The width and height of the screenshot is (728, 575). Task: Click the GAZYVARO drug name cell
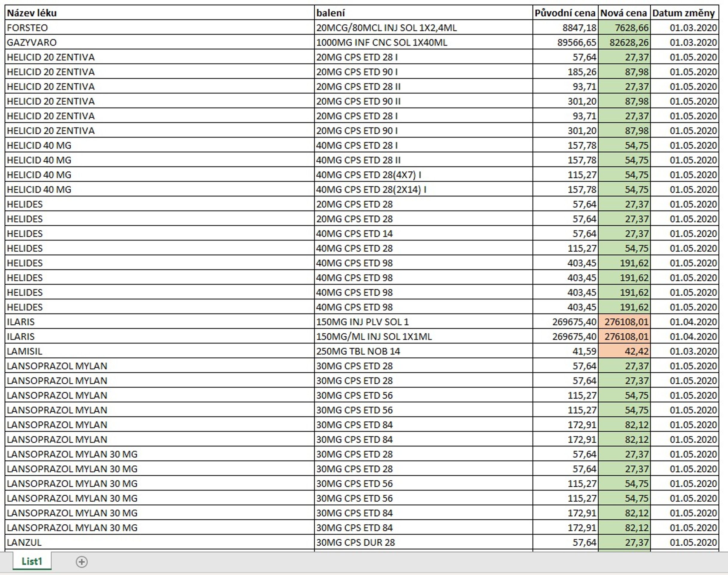tap(160, 43)
